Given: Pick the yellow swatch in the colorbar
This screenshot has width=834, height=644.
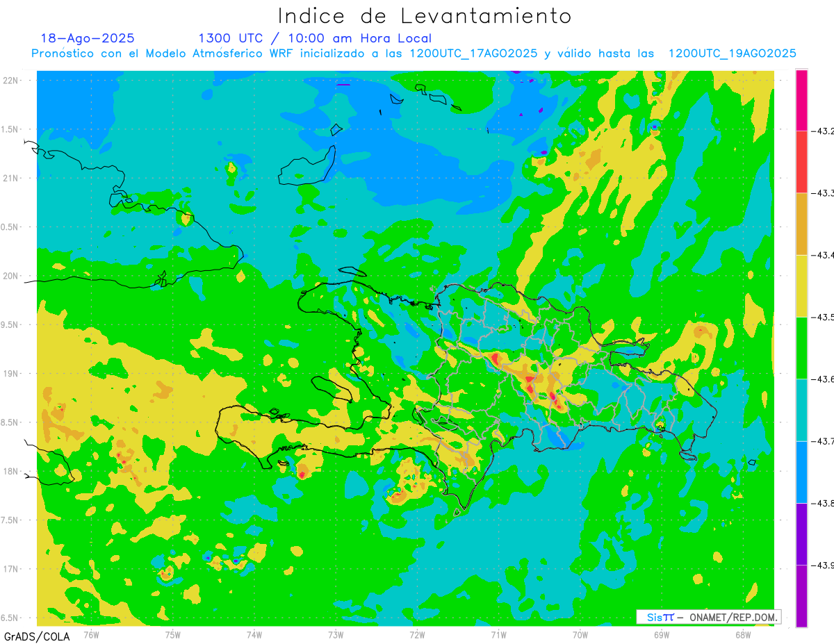Looking at the screenshot, I should pyautogui.click(x=801, y=286).
